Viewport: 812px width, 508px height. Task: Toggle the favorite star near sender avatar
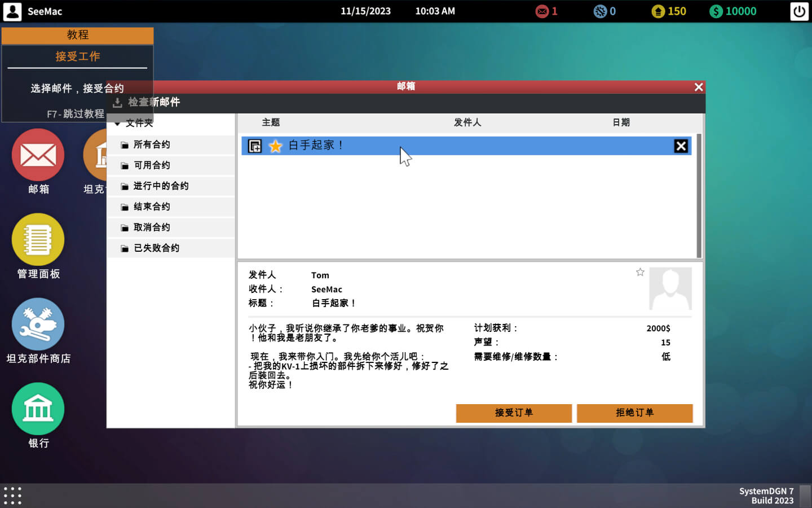[x=640, y=272]
